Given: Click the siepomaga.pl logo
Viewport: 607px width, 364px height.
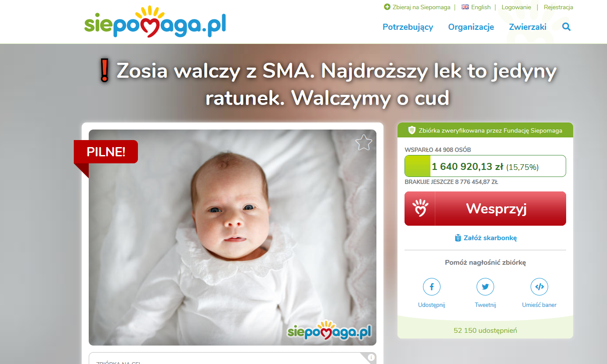Looking at the screenshot, I should (x=155, y=22).
